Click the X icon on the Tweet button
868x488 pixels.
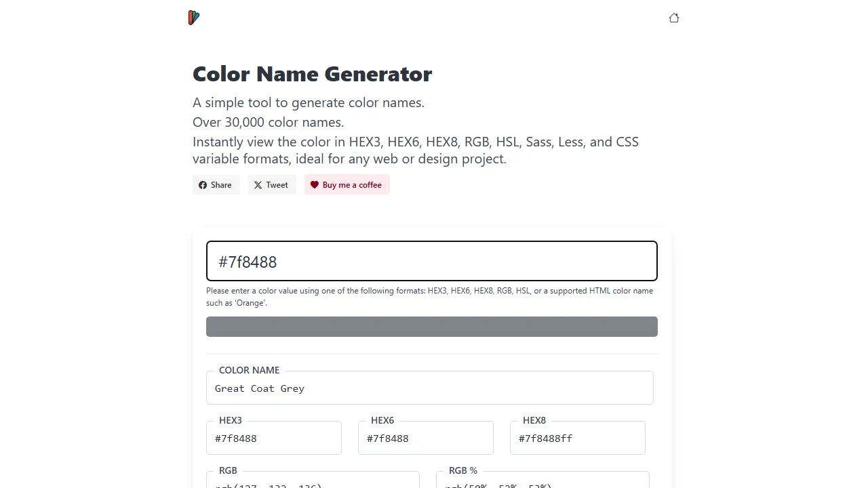[x=258, y=184]
